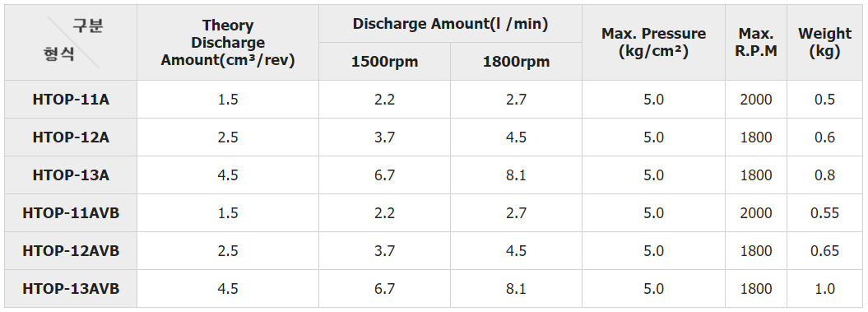Select the 1800rpm sub-header
Screen dimensions: 868x312
point(516,62)
